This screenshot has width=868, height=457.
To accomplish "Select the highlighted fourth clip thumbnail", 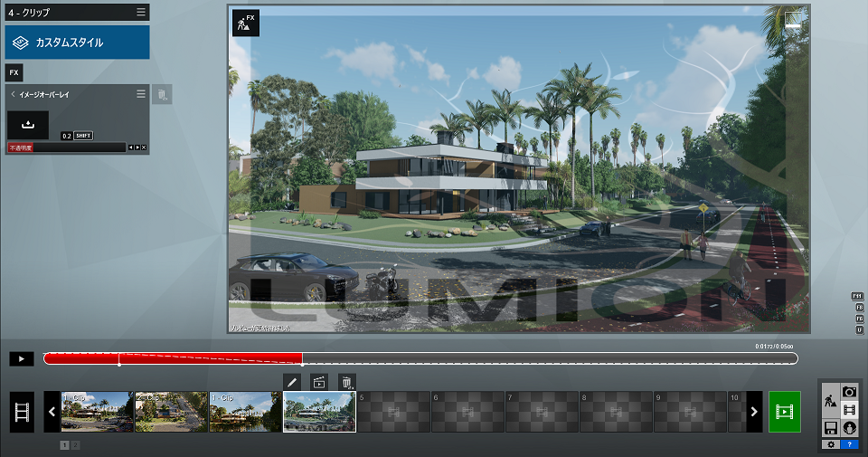I will pyautogui.click(x=319, y=412).
